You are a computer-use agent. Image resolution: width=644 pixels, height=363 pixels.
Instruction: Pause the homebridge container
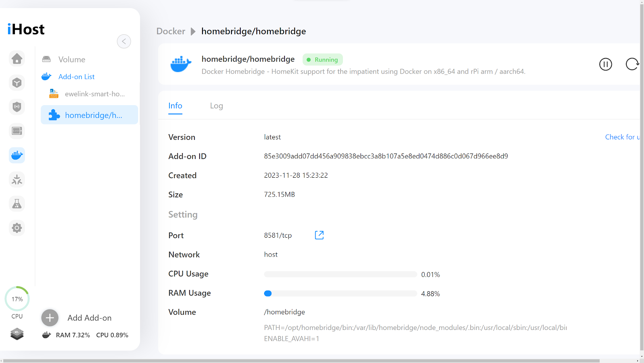point(605,64)
